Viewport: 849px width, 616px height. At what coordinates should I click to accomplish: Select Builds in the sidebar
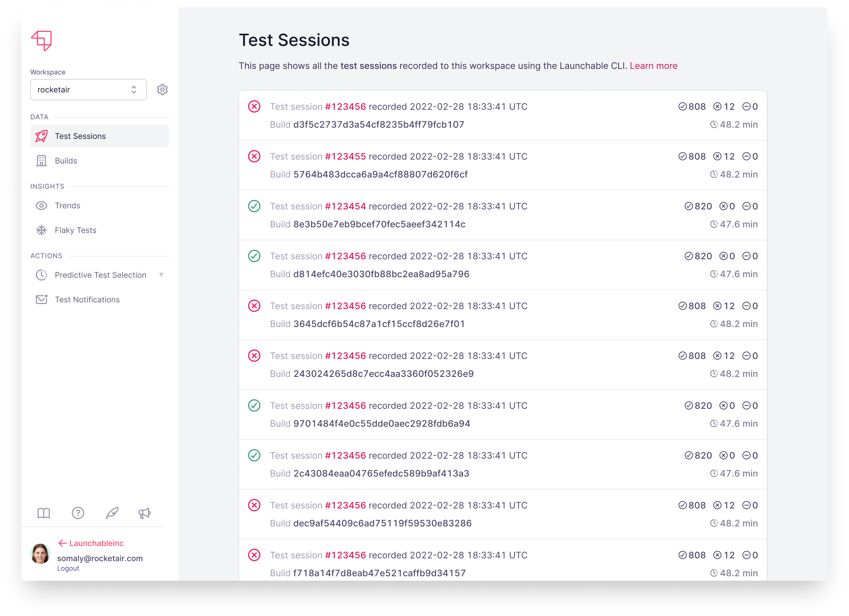click(x=66, y=160)
